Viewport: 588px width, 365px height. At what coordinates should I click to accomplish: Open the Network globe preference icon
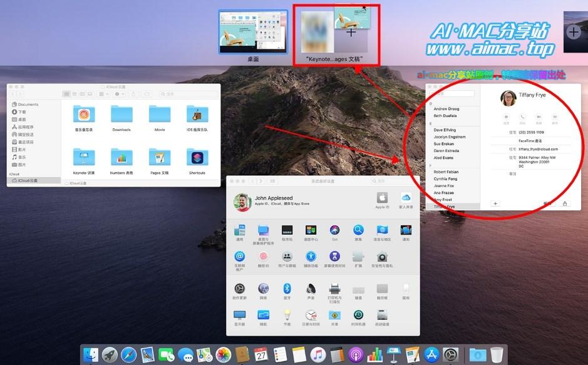pyautogui.click(x=263, y=289)
